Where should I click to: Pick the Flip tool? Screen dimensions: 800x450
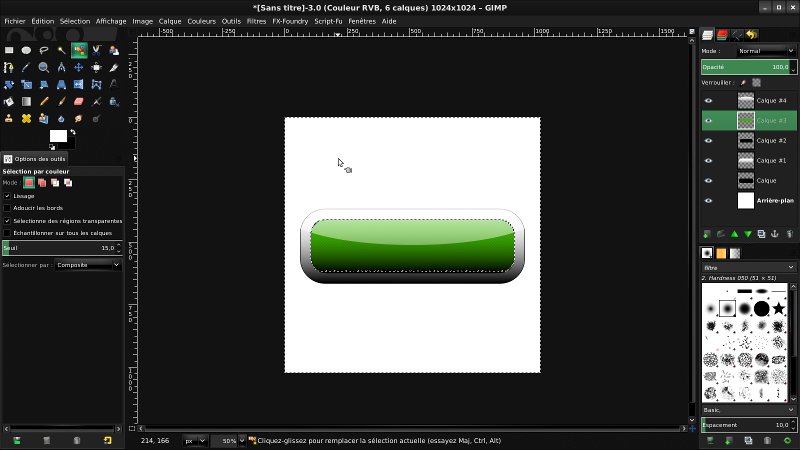point(79,84)
